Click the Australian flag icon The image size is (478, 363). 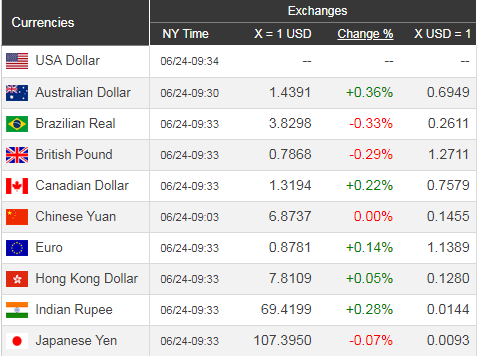pos(17,93)
